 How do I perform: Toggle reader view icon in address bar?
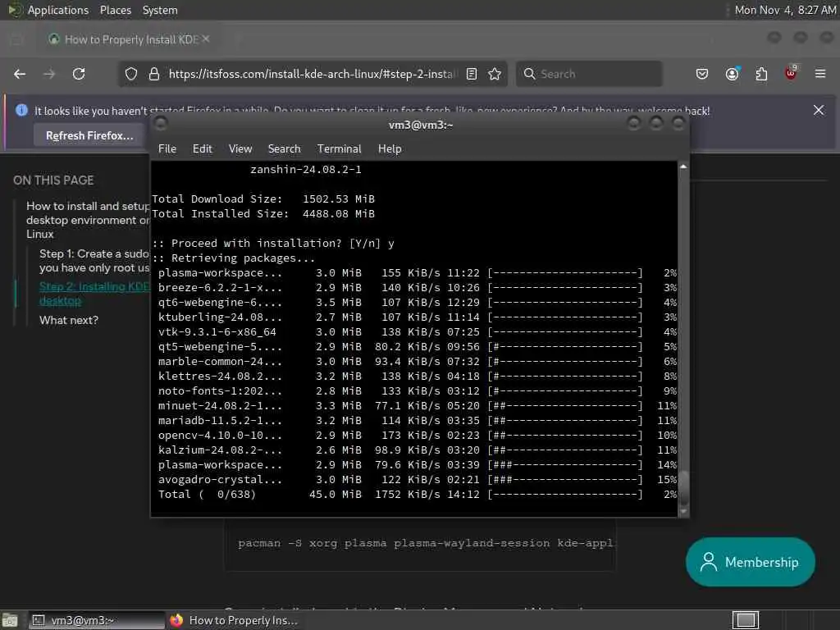[472, 74]
